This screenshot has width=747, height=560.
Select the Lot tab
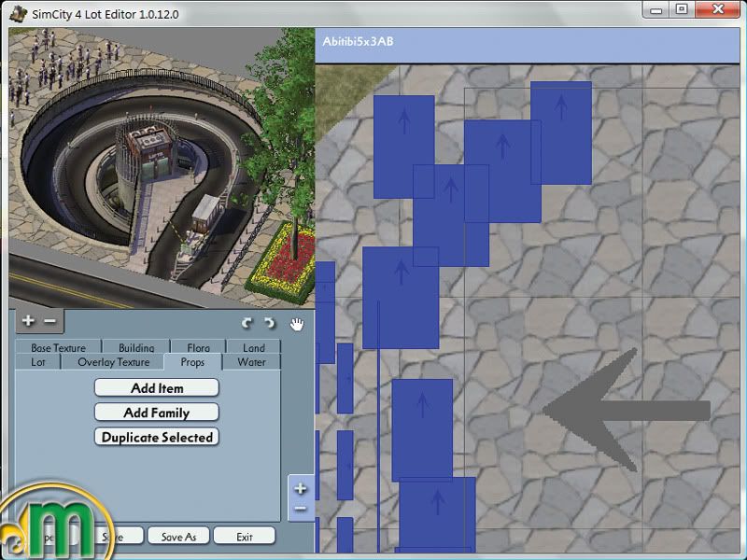[x=38, y=362]
